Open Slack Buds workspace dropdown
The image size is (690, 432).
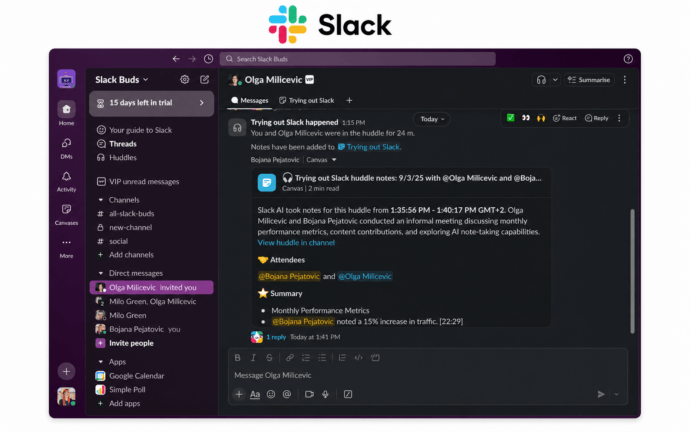(x=122, y=80)
